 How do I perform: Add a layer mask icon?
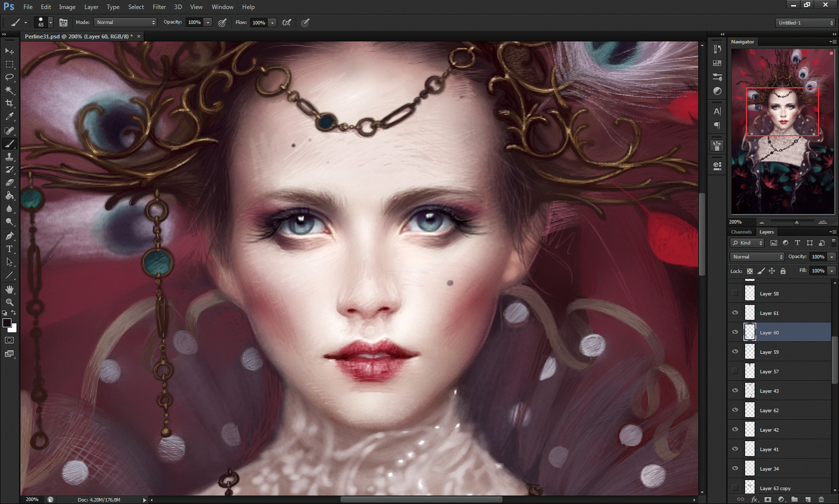pos(768,499)
